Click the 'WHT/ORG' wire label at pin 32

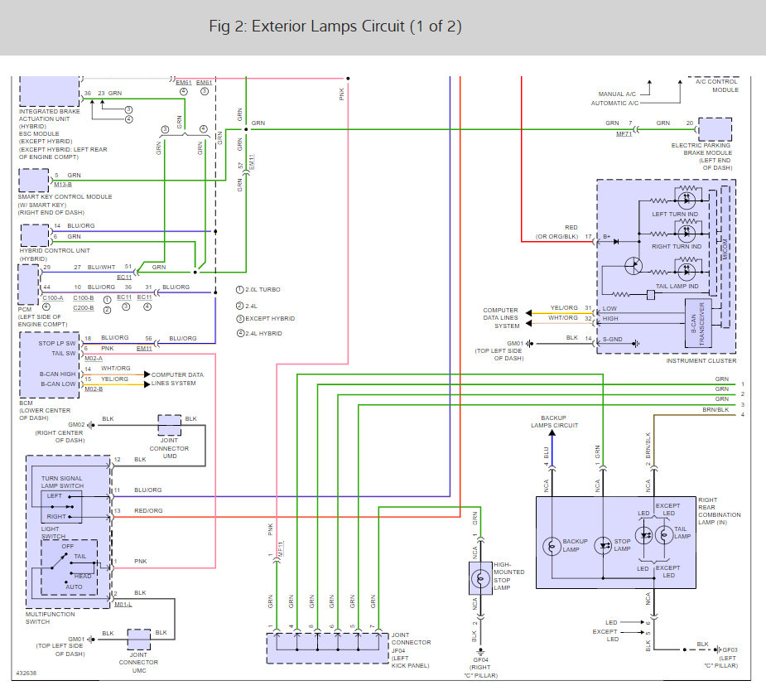[x=563, y=318]
